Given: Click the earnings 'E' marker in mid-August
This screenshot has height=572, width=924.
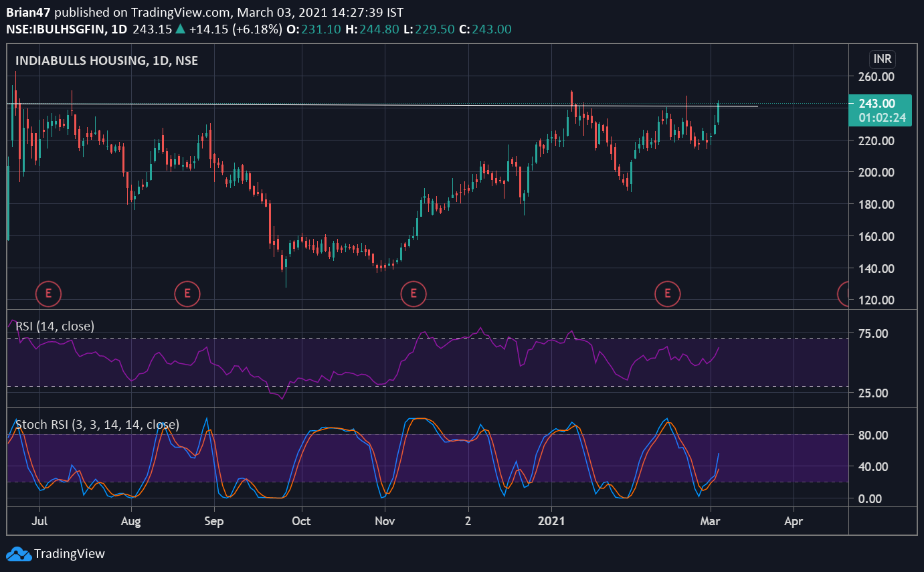Looking at the screenshot, I should pyautogui.click(x=187, y=293).
